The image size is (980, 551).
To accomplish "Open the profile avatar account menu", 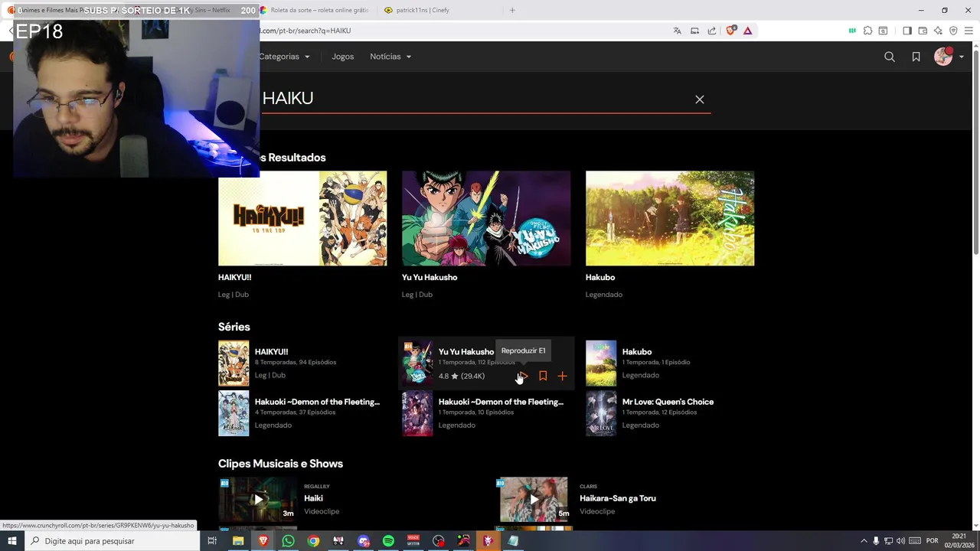I will 949,57.
